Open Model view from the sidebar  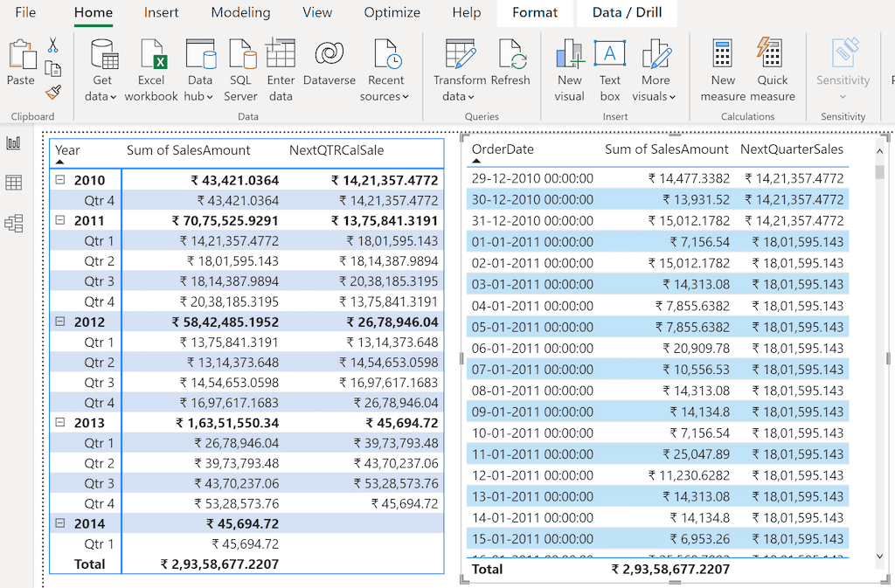point(14,223)
